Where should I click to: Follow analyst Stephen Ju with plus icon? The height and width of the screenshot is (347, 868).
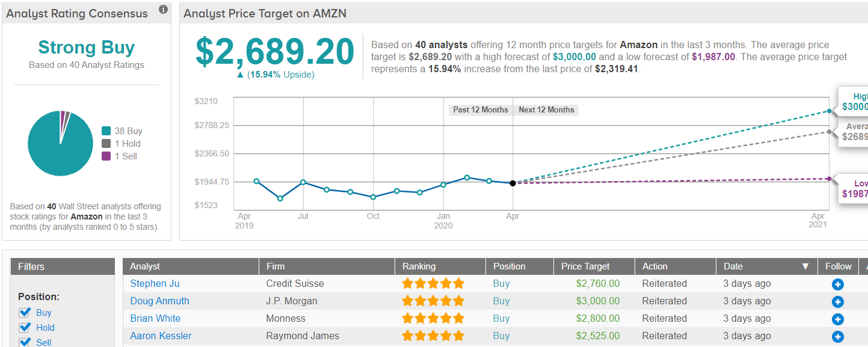click(x=837, y=284)
